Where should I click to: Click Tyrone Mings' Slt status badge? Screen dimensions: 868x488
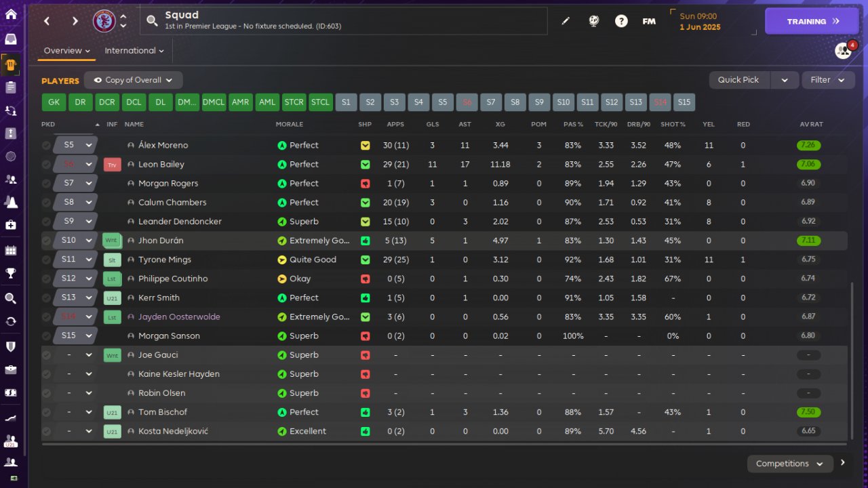(x=112, y=260)
